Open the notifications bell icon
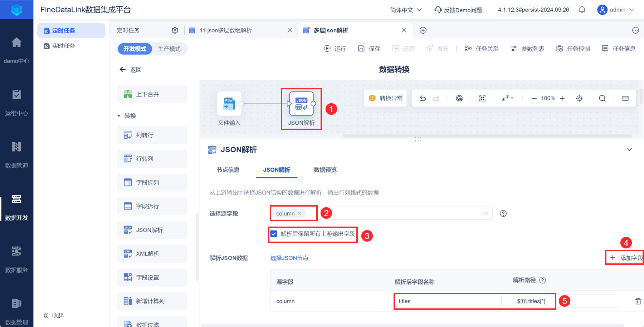 (x=582, y=10)
